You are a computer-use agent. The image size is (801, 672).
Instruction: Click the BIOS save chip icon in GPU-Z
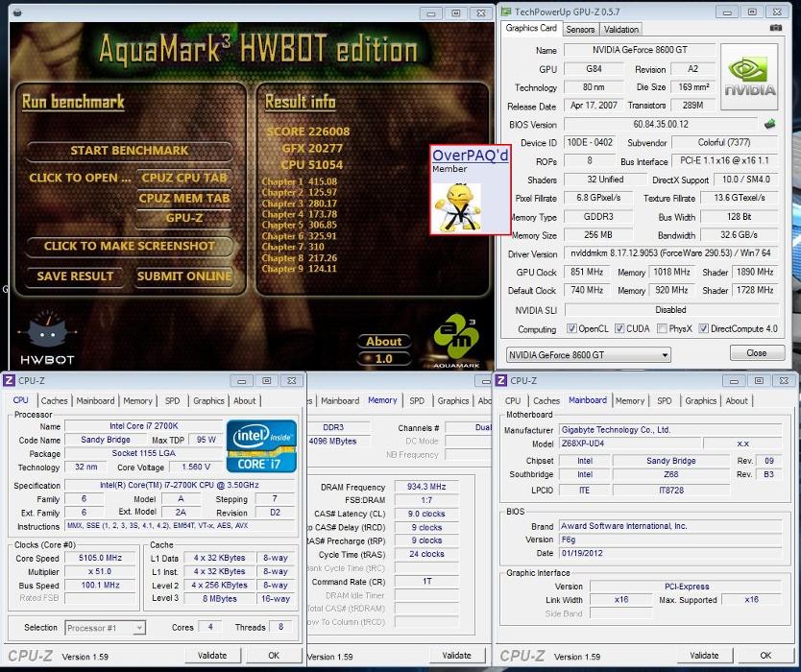770,124
